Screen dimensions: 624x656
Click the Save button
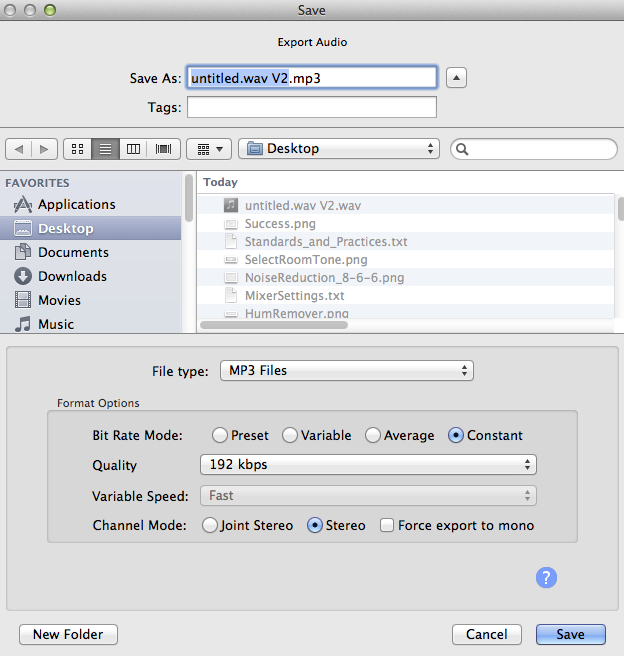(x=571, y=635)
